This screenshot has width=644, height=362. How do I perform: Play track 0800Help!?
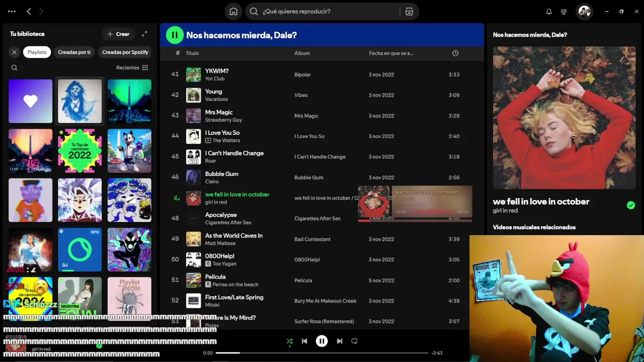point(220,256)
